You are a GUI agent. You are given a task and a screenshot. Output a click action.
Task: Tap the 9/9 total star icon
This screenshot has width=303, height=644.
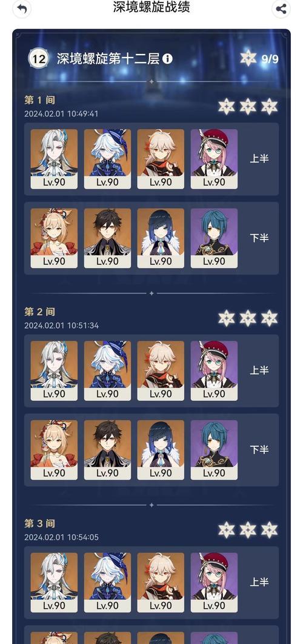[248, 58]
